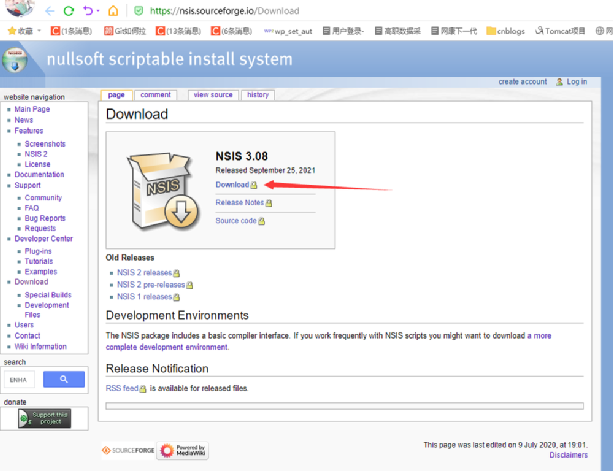Click the orange home icon
Screen dimensions: 613x471
[113, 11]
